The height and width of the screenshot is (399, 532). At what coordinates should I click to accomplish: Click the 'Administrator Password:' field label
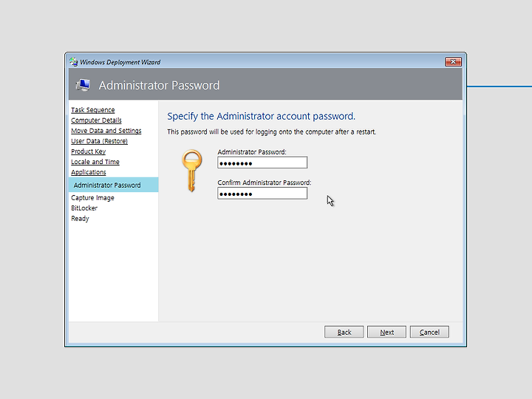pos(252,152)
